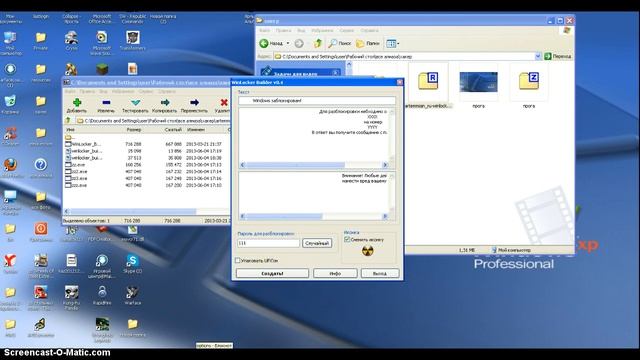Toggle the change icon checkbox in builder dialog

pyautogui.click(x=347, y=239)
